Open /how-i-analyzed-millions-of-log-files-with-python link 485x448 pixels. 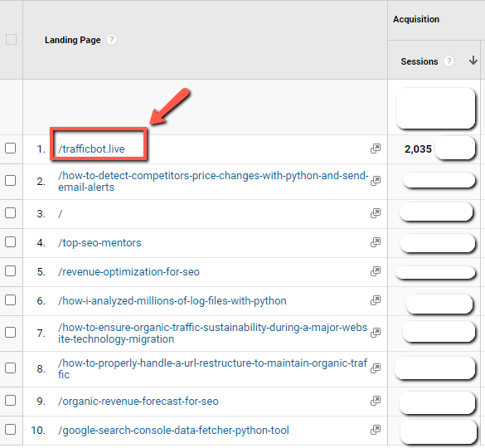click(x=172, y=301)
